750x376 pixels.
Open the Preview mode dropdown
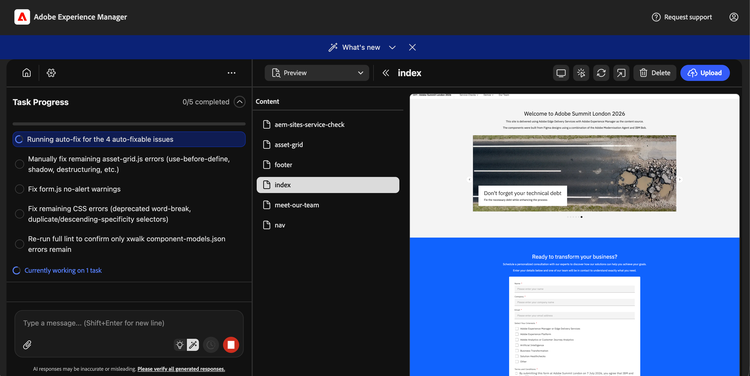click(317, 73)
